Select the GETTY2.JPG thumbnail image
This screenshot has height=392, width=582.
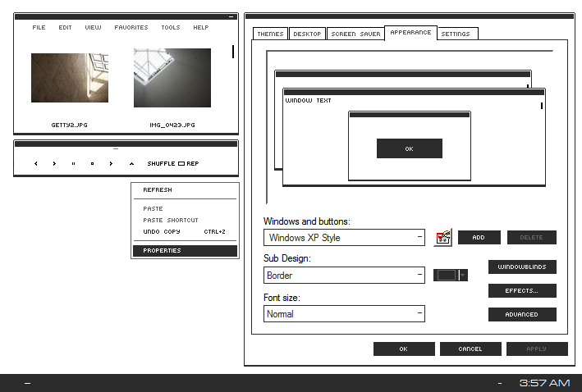pyautogui.click(x=70, y=78)
